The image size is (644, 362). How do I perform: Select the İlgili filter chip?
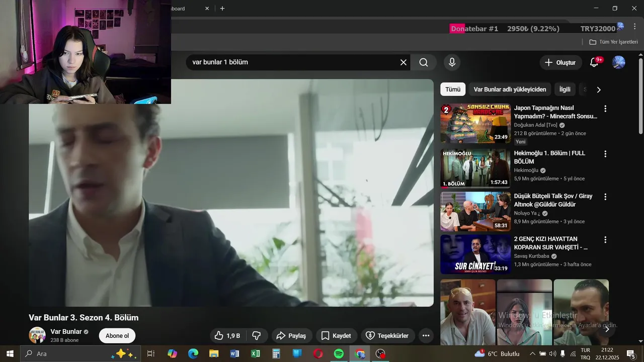(565, 89)
